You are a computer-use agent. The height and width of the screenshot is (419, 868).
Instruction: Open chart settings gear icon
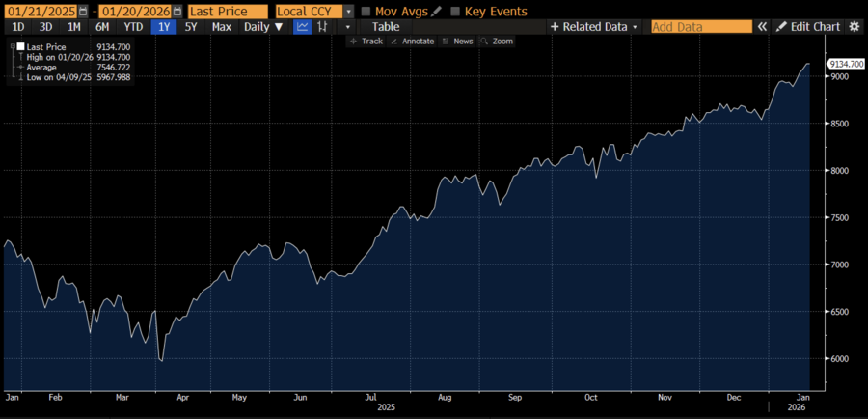(x=854, y=27)
